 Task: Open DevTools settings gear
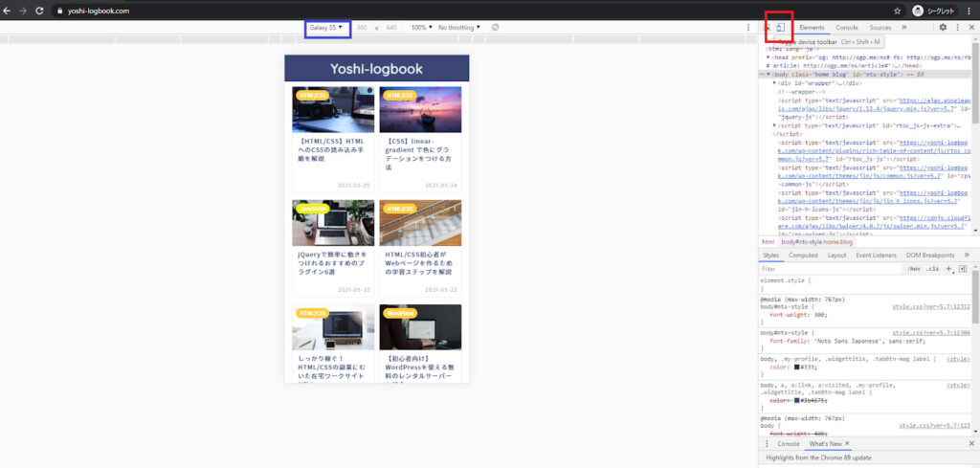pos(943,28)
